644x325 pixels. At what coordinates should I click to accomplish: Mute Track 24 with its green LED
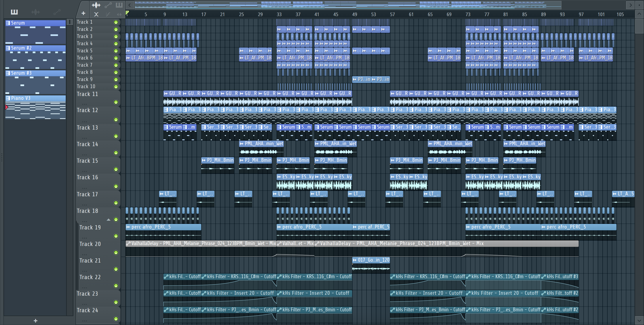point(116,319)
